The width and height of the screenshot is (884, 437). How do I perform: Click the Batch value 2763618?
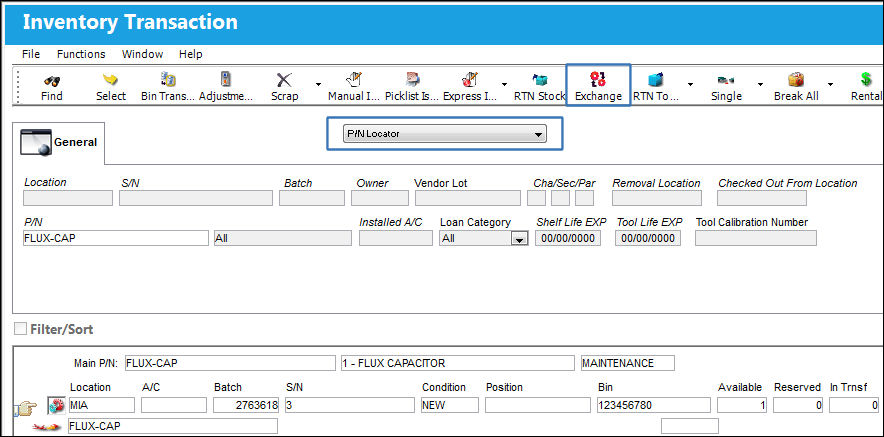pyautogui.click(x=246, y=405)
